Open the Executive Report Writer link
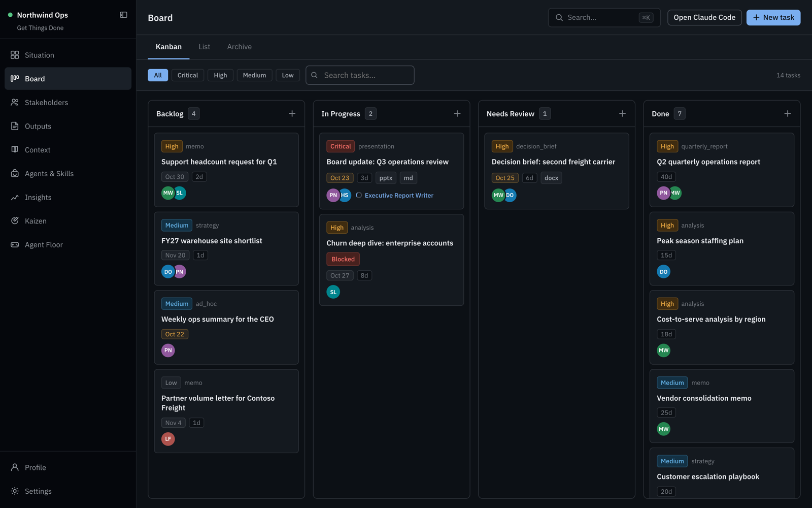The height and width of the screenshot is (508, 812). click(399, 195)
